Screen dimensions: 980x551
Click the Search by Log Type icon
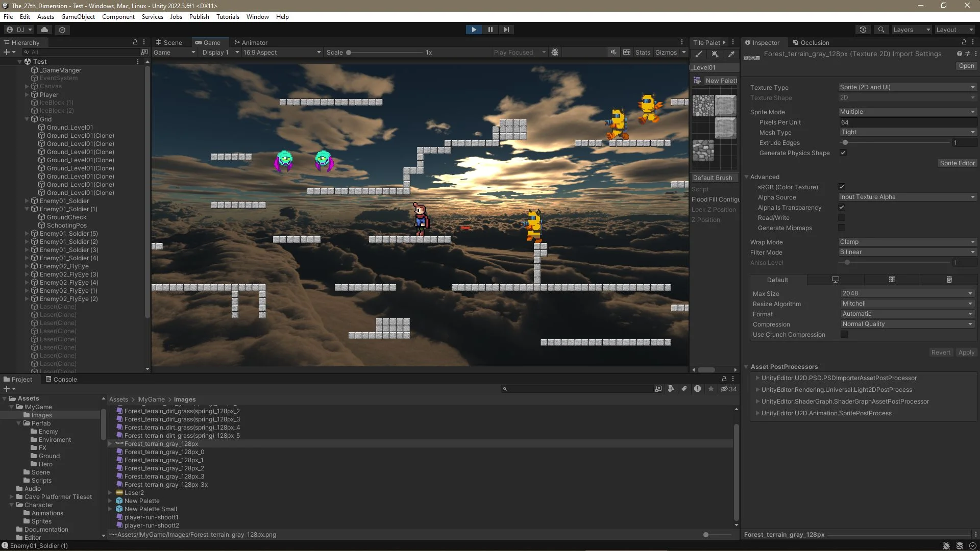(x=697, y=389)
